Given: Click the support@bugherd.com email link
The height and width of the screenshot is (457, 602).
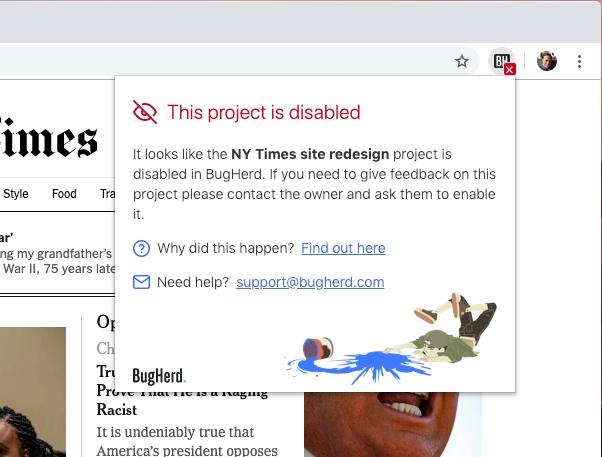Looking at the screenshot, I should pos(310,282).
